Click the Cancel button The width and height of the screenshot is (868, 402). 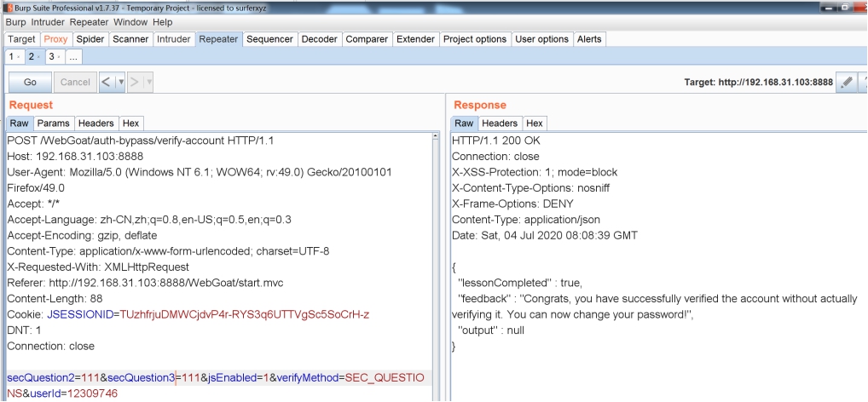click(75, 82)
